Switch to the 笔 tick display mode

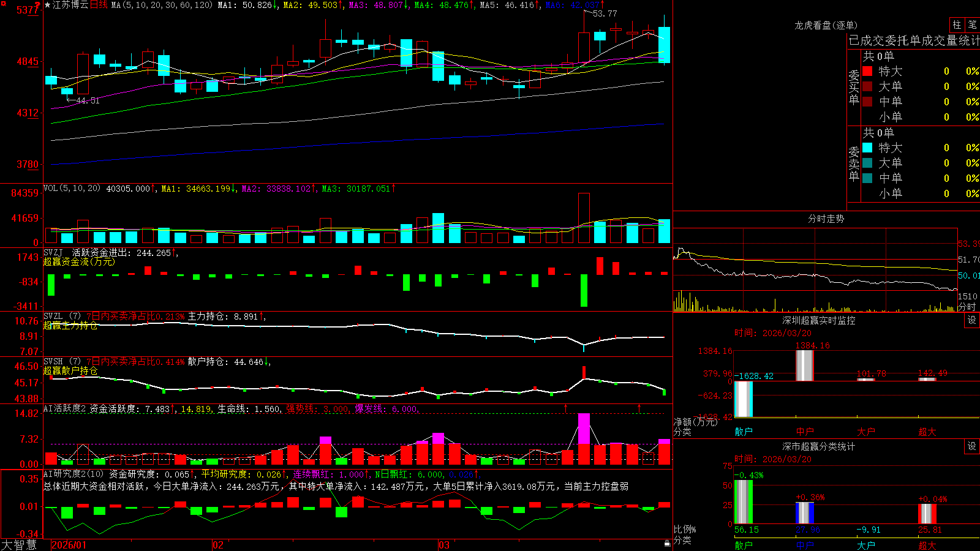pos(972,24)
